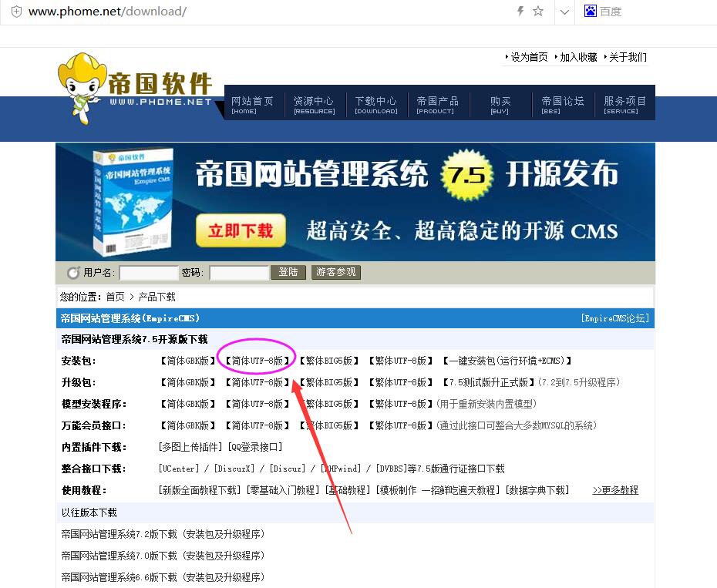This screenshot has height=588, width=717.
Task: Click the 加入收藏 link
Action: [x=578, y=57]
